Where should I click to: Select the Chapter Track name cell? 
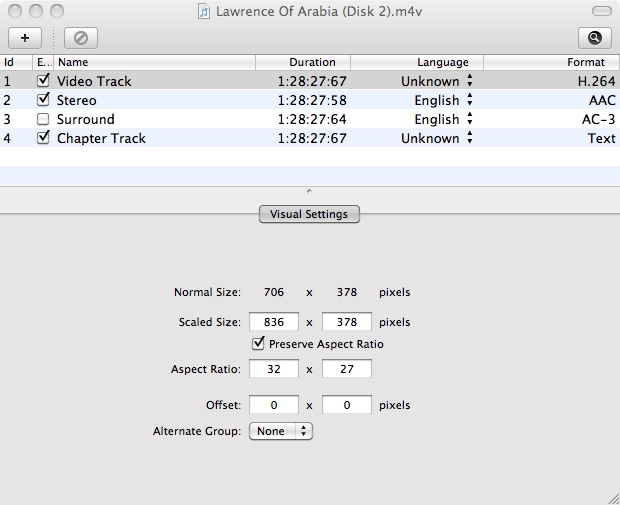[101, 138]
